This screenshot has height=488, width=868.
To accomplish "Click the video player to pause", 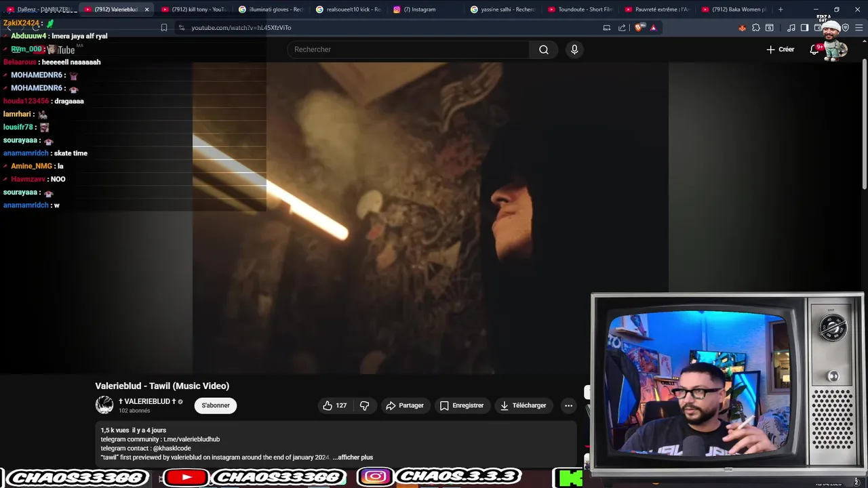I will (431, 218).
